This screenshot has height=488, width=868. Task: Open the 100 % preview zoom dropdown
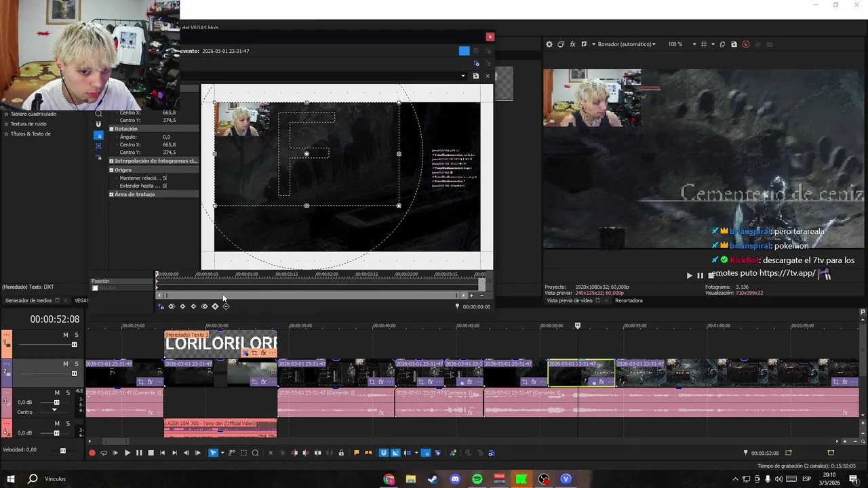coord(682,44)
